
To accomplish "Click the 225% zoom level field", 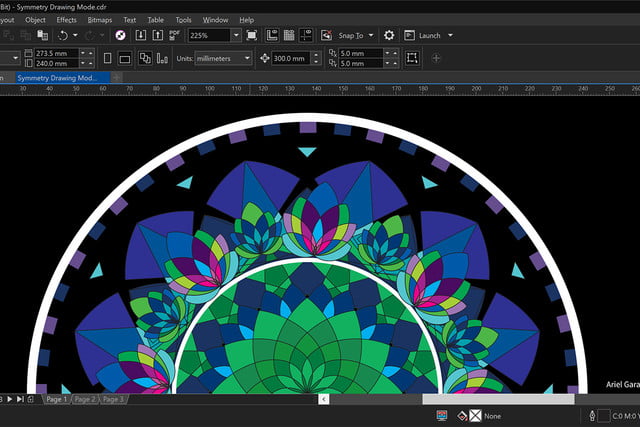I will pos(209,36).
